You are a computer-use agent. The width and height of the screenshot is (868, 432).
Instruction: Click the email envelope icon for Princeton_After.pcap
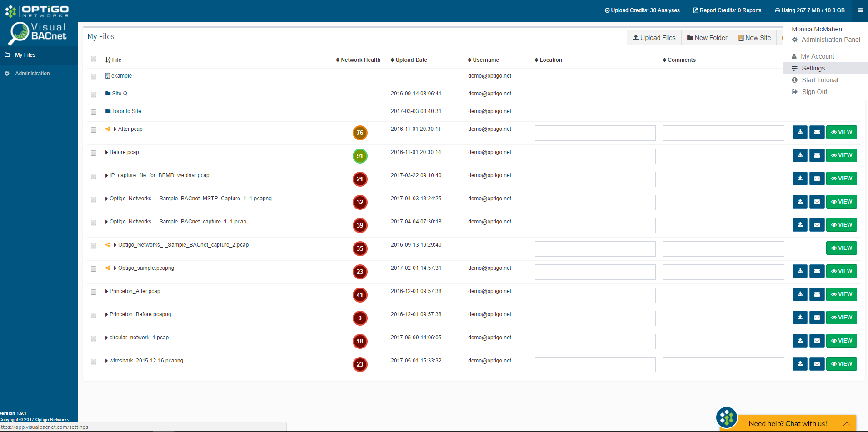[x=817, y=294]
